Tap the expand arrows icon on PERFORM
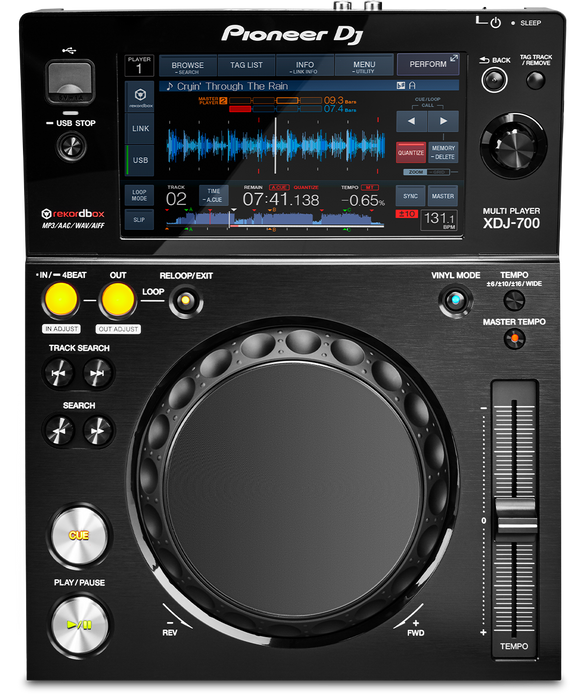The image size is (582, 700). pos(453,58)
